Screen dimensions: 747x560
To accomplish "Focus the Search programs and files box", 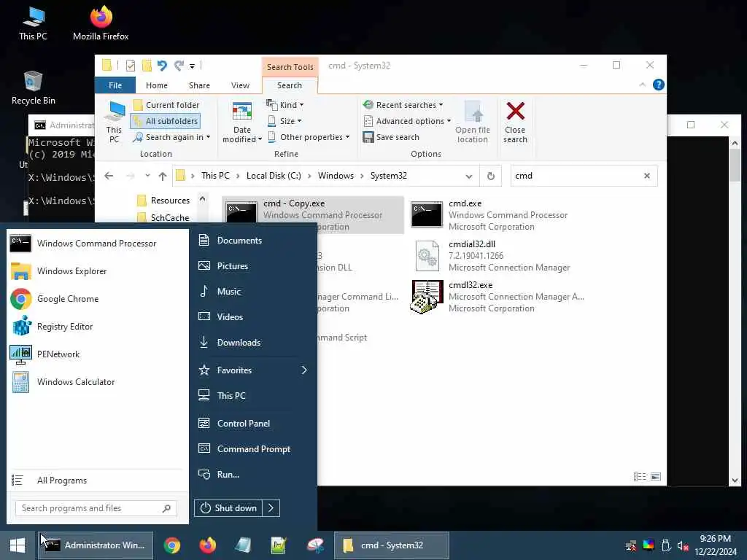I will (x=96, y=508).
